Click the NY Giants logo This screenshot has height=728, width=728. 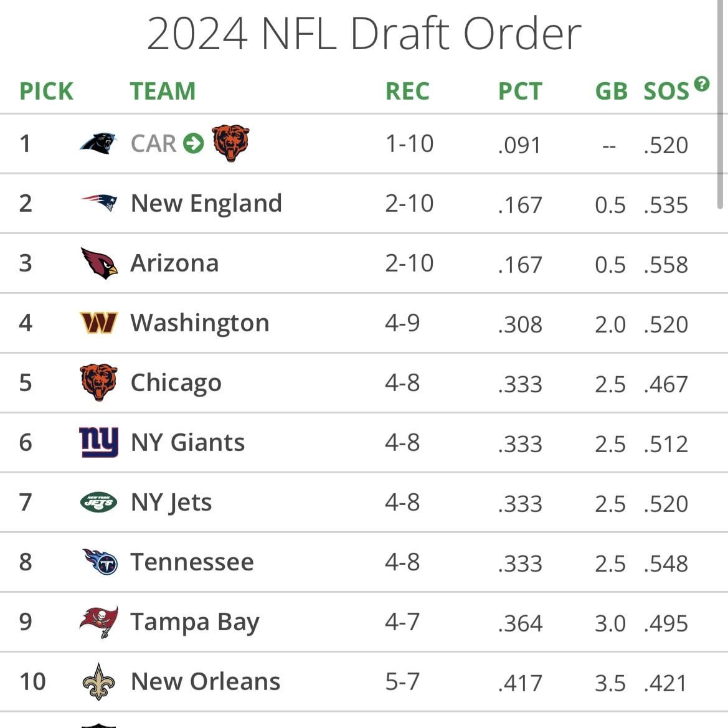(98, 443)
